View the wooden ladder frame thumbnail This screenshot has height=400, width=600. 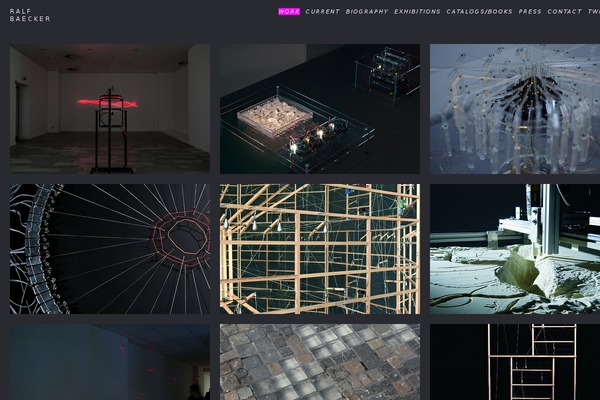[x=515, y=362]
